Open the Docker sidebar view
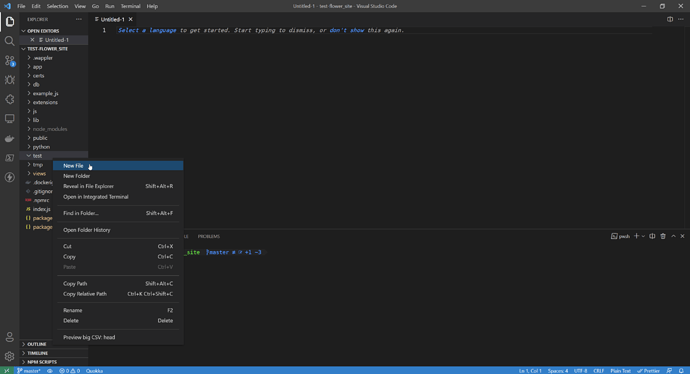The height and width of the screenshot is (374, 690). (9, 139)
